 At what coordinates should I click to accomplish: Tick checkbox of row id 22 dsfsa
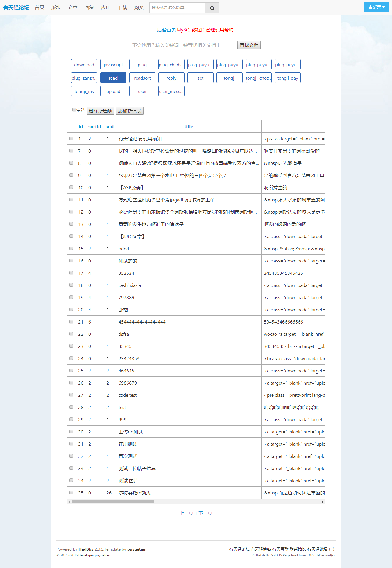point(71,334)
